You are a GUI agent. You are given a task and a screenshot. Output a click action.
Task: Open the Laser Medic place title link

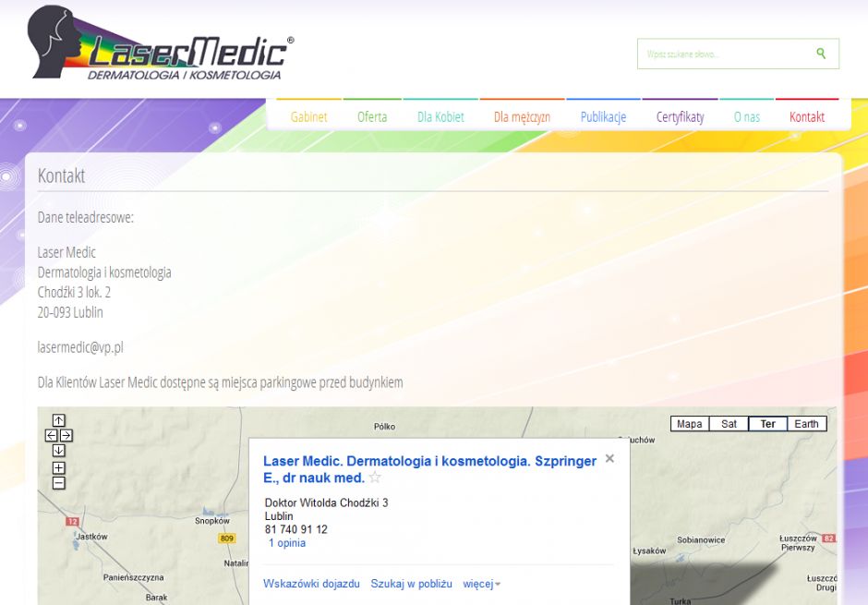tap(429, 469)
